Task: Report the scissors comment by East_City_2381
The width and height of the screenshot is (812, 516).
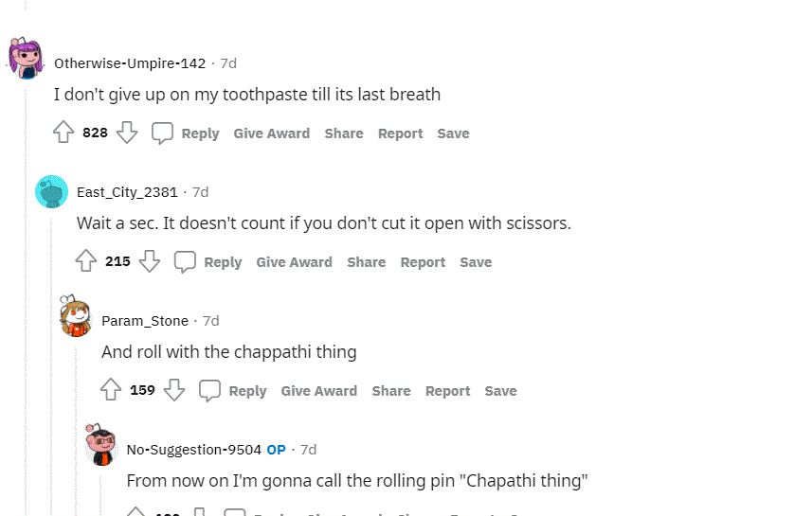Action: click(x=423, y=262)
